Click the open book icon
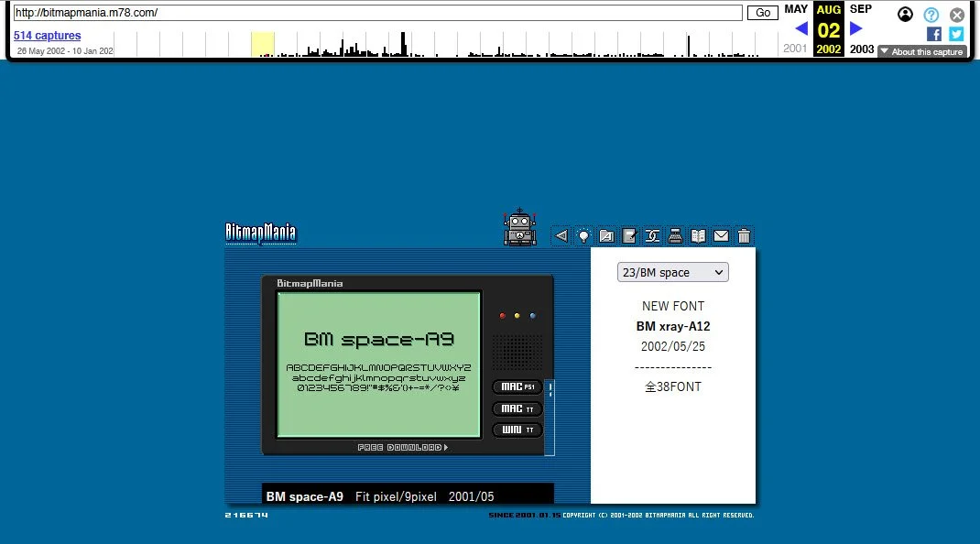980x544 pixels. click(x=698, y=235)
